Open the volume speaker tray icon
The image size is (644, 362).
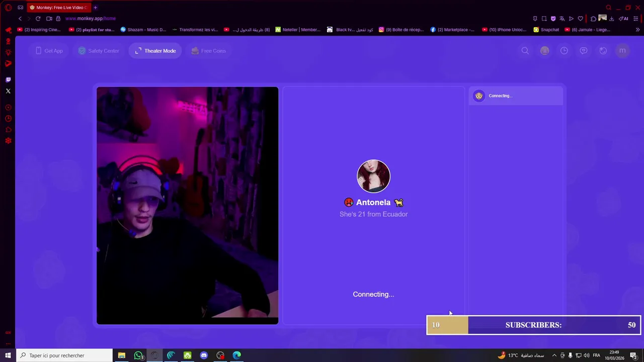click(587, 355)
